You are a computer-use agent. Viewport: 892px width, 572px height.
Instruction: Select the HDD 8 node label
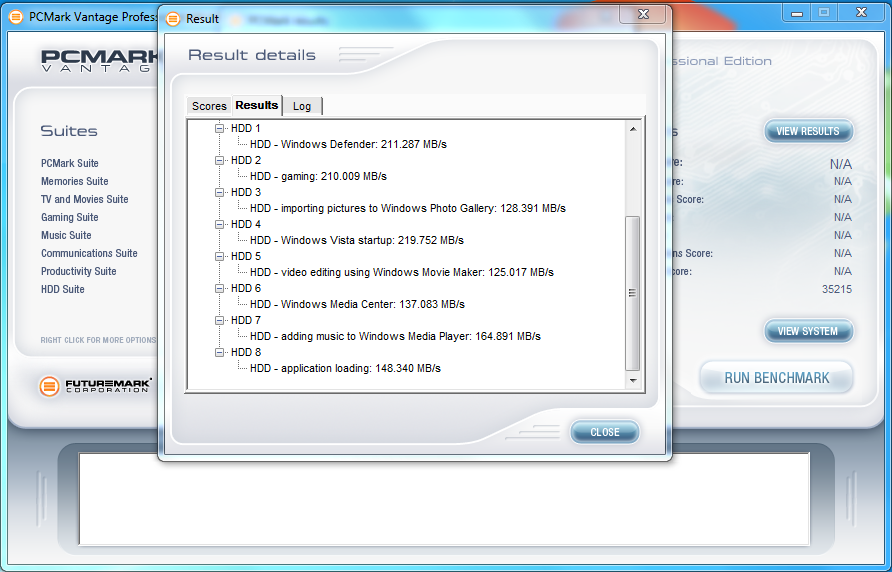(246, 352)
